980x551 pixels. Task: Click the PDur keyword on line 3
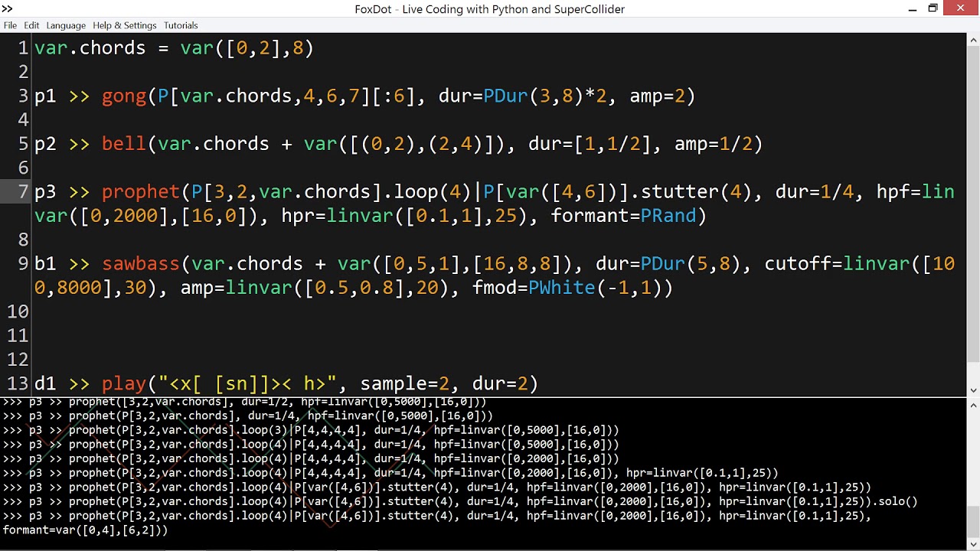[x=507, y=96]
